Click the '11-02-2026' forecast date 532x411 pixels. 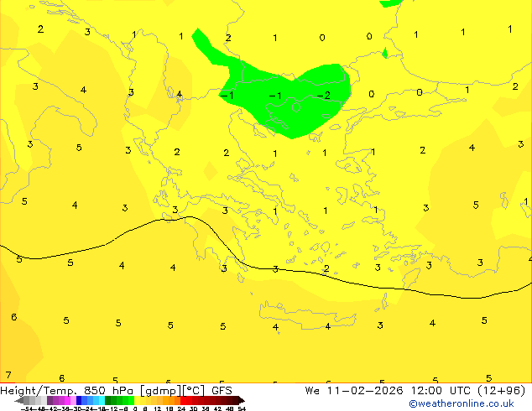365,391
